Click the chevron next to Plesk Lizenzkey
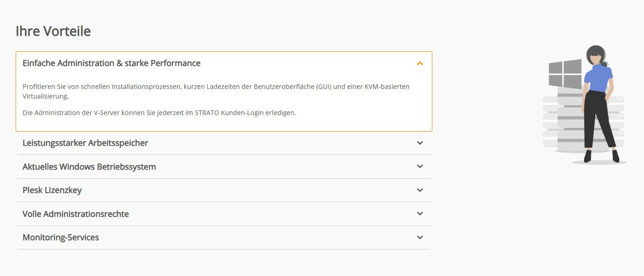The image size is (644, 276). click(420, 190)
